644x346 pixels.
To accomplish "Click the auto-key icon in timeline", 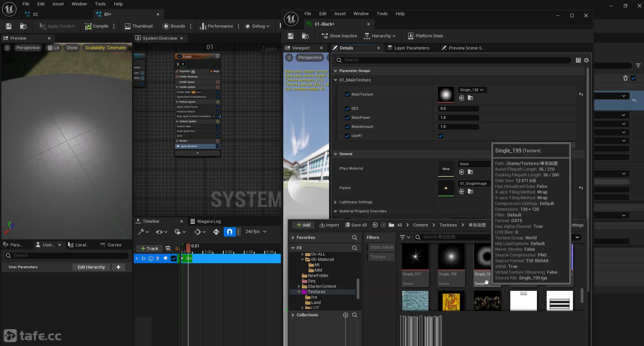I will coord(216,232).
